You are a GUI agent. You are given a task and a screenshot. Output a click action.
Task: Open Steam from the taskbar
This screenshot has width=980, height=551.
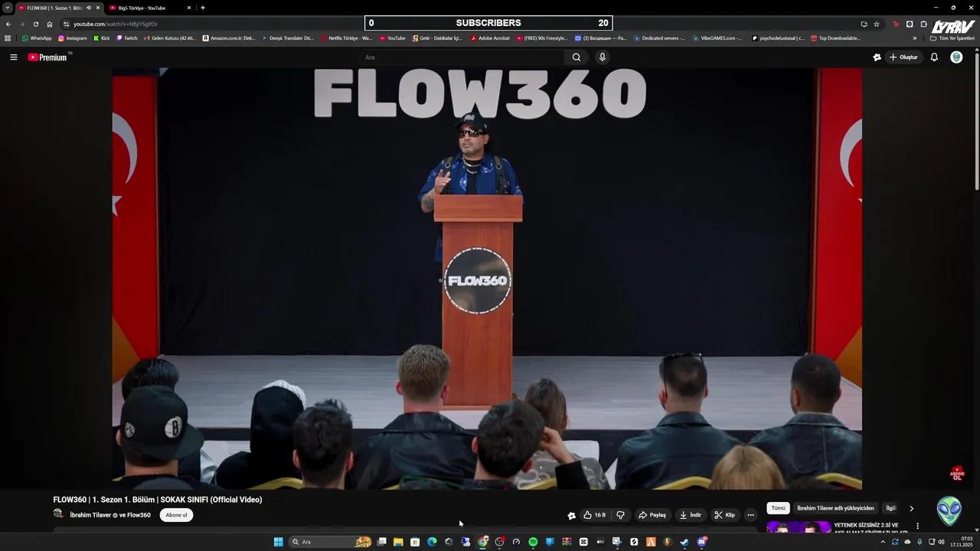[x=684, y=542]
